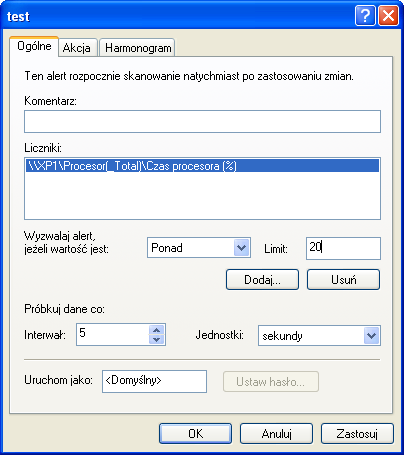Increase the Interwał value with up arrow
Image resolution: width=404 pixels, height=455 pixels.
(157, 330)
